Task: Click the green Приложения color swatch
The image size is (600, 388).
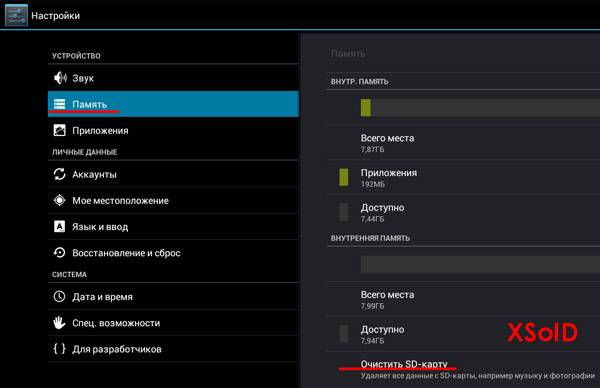Action: pyautogui.click(x=344, y=178)
